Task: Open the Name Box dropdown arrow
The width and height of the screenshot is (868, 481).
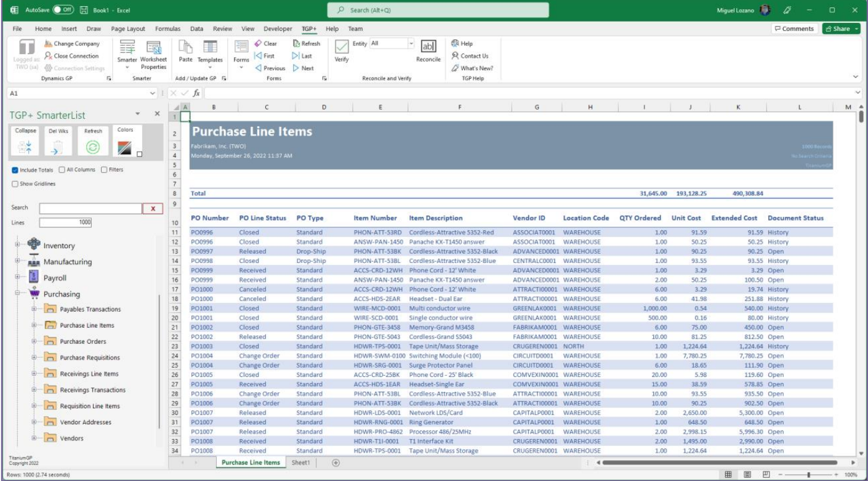Action: [153, 93]
